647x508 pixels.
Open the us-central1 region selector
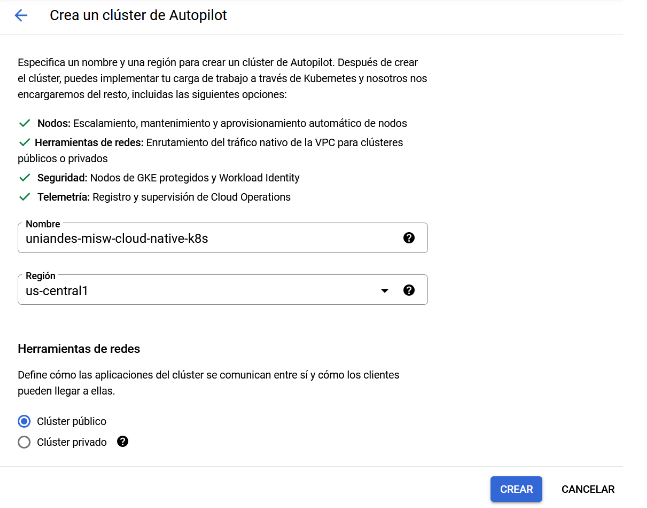222,290
